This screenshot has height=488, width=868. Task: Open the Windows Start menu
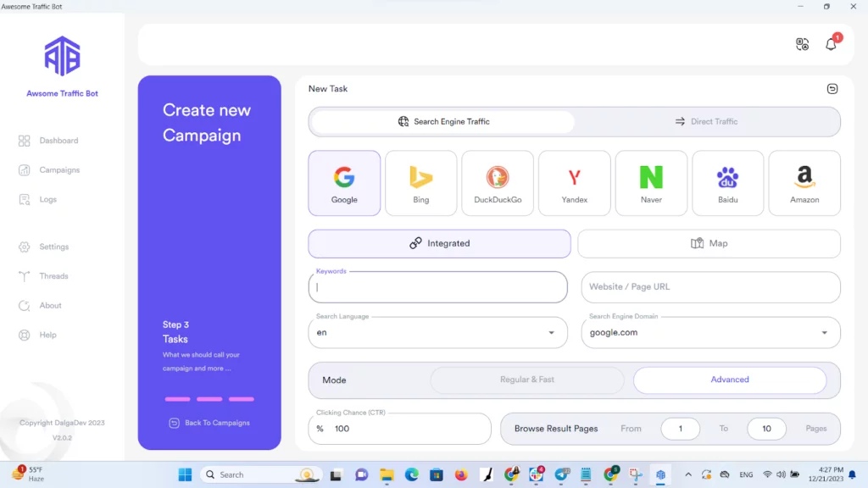[185, 474]
